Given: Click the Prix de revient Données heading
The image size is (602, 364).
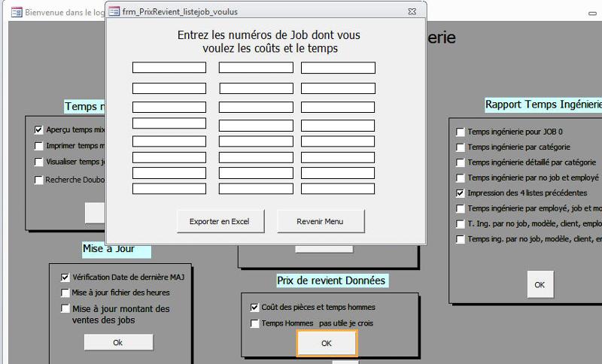Looking at the screenshot, I should pos(333,281).
